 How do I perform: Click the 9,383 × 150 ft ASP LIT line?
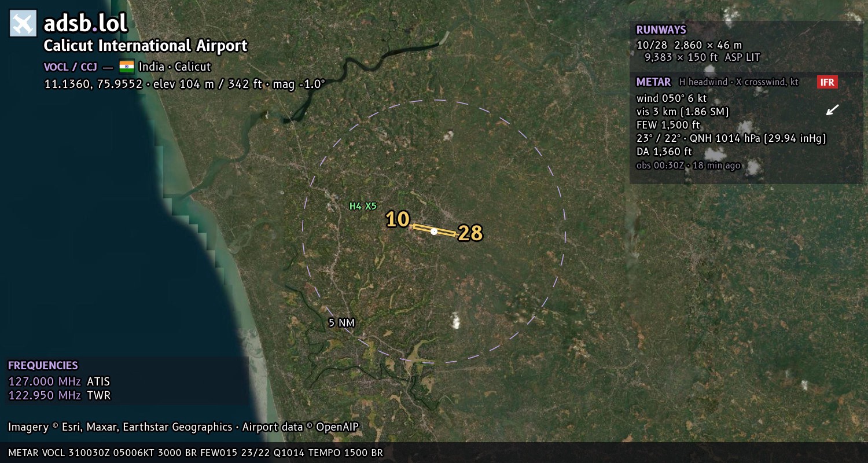[x=702, y=57]
